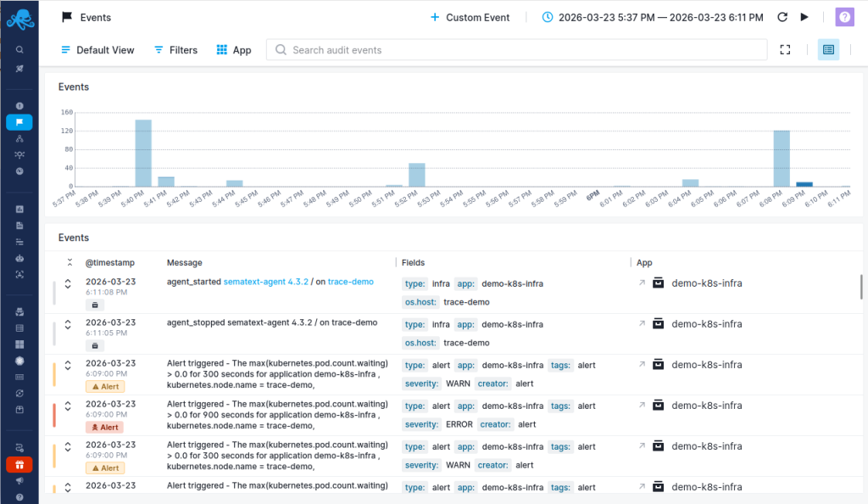Refresh the events list
Image resolution: width=868 pixels, height=504 pixels.
pyautogui.click(x=782, y=17)
